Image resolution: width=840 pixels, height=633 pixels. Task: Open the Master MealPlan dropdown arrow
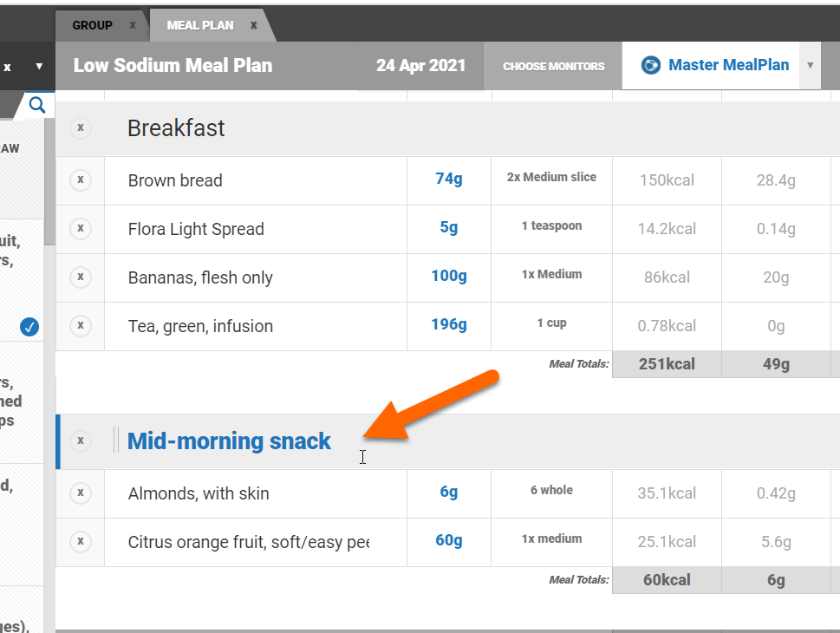811,66
